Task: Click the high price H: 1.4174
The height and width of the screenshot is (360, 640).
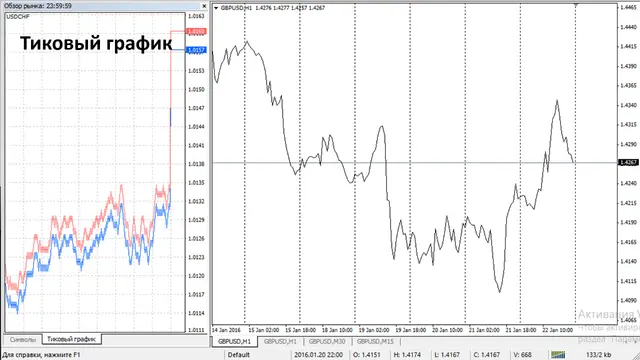Action: pyautogui.click(x=407, y=355)
